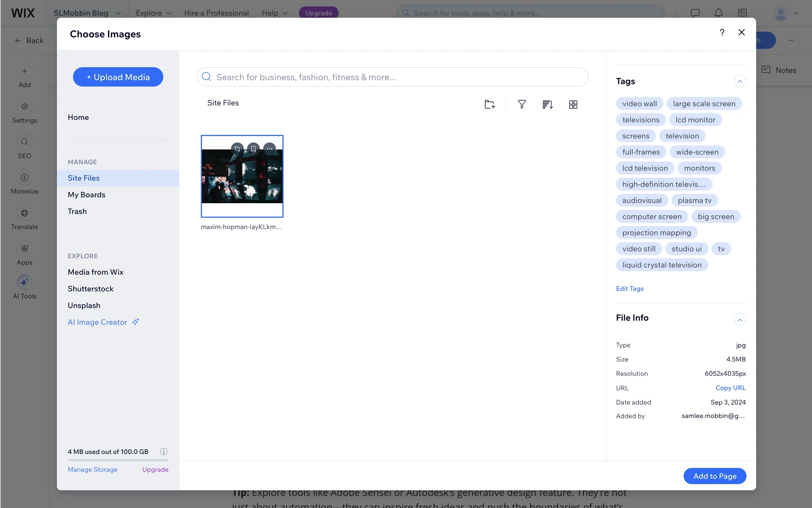Create a new folder in Site Files
Image resolution: width=812 pixels, height=508 pixels.
click(x=489, y=105)
